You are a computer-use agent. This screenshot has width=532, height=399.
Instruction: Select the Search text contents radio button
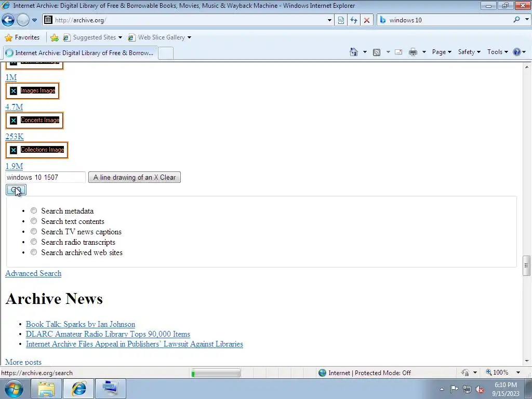[34, 221]
